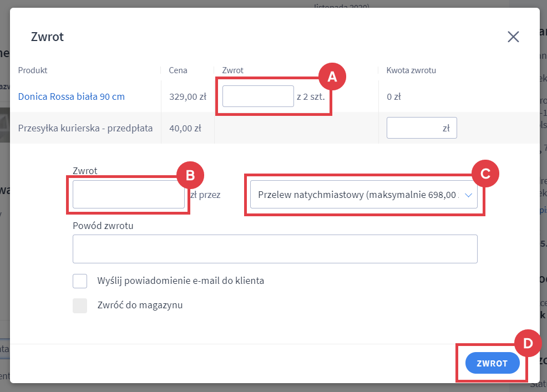Screen dimensions: 547x392
Task: Close the Zwrot dialog with the X
Action: point(513,37)
